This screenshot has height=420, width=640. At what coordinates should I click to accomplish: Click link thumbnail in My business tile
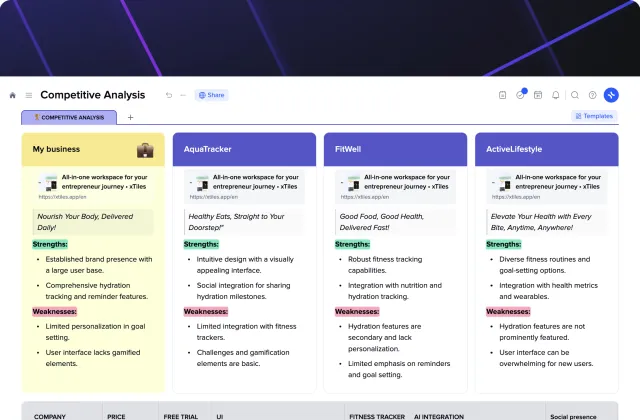coord(50,182)
